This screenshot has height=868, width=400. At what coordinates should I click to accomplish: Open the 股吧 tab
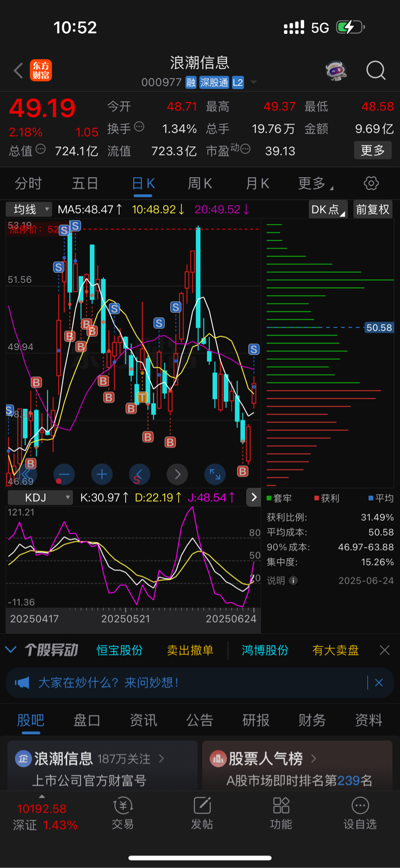(31, 720)
